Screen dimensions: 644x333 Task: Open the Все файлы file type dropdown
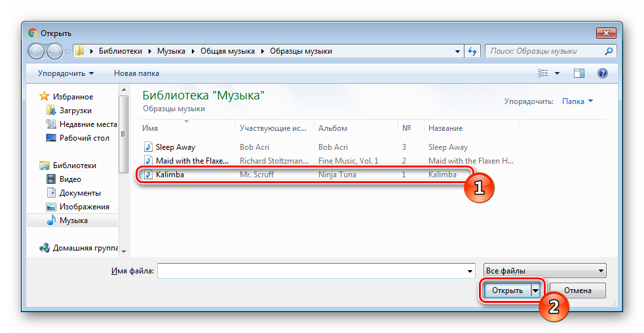[544, 271]
